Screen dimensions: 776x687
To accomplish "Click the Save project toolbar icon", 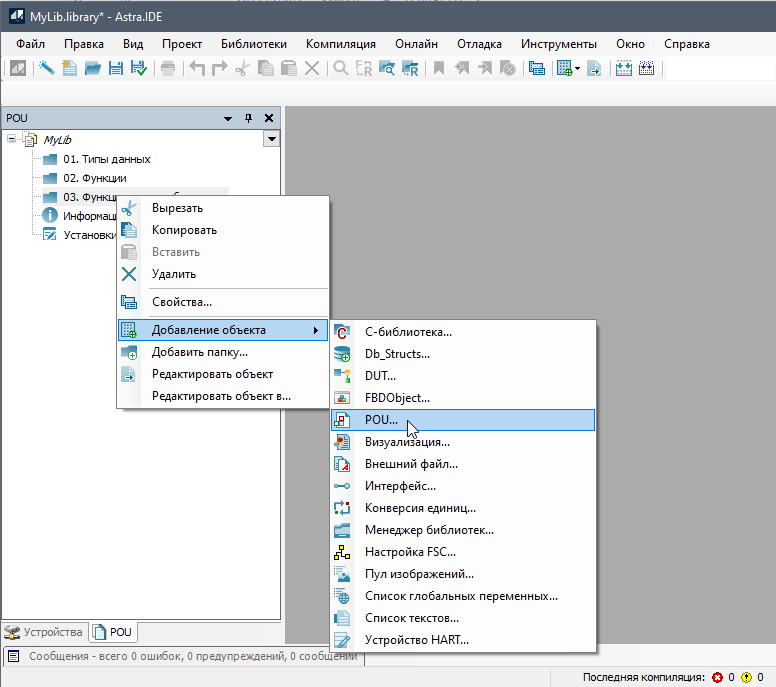I will click(x=116, y=68).
